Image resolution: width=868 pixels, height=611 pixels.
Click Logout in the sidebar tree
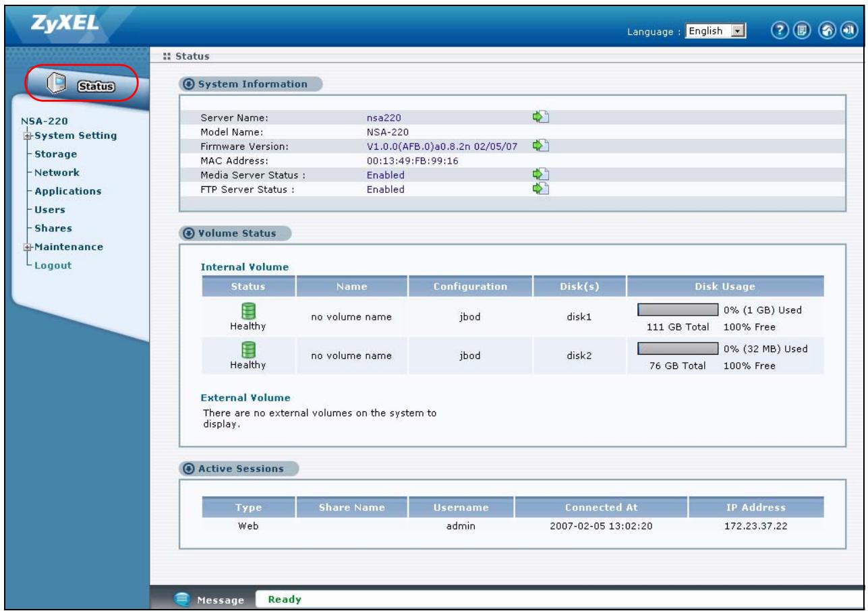pyautogui.click(x=53, y=265)
